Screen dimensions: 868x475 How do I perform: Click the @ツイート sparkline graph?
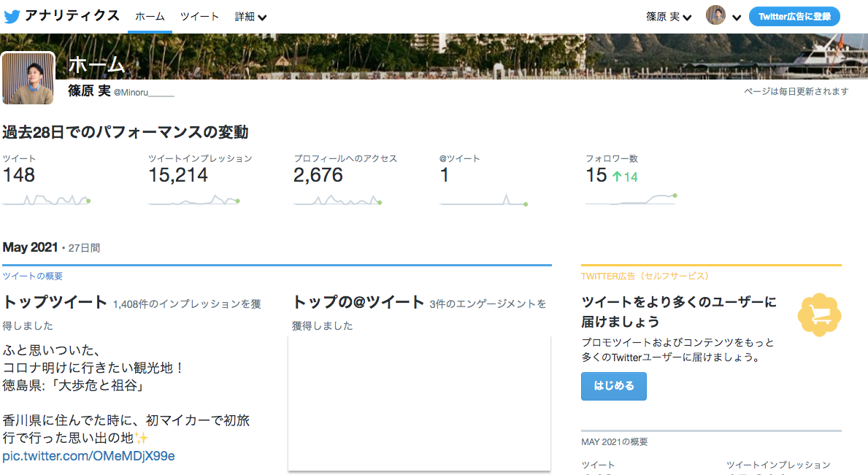click(483, 200)
